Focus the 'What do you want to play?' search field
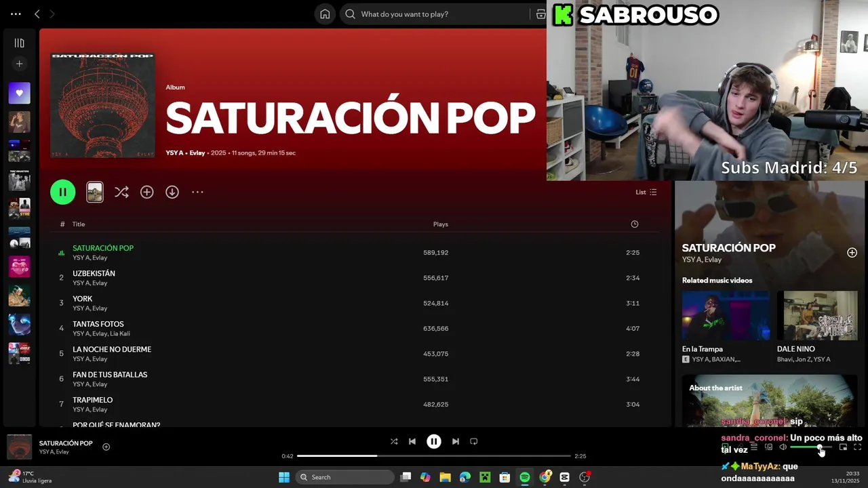The width and height of the screenshot is (868, 488). pos(434,14)
